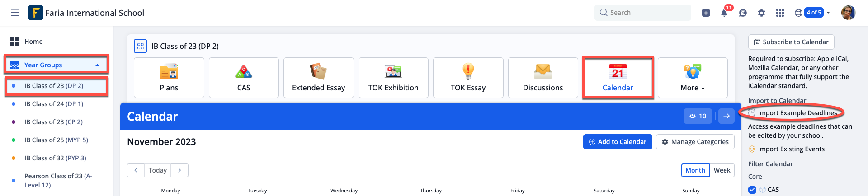Viewport: 868px width, 196px height.
Task: Click Import Example Deadlines link
Action: [x=797, y=113]
